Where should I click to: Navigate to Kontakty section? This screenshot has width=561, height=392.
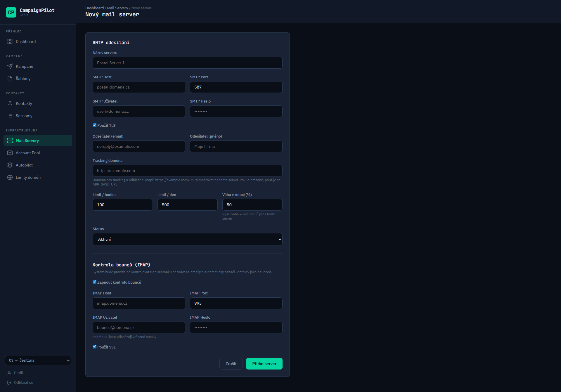pos(38,103)
